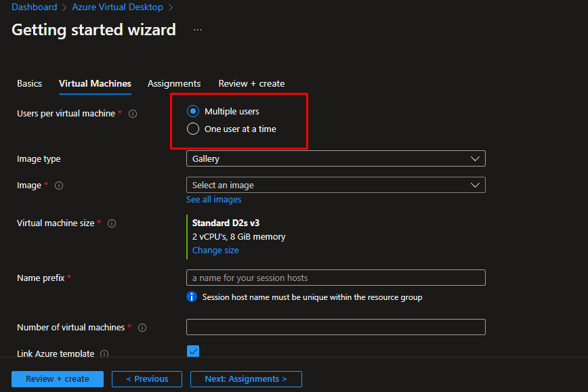Select the Multiple users radio button
Viewport: 588px width, 392px height.
(x=193, y=111)
